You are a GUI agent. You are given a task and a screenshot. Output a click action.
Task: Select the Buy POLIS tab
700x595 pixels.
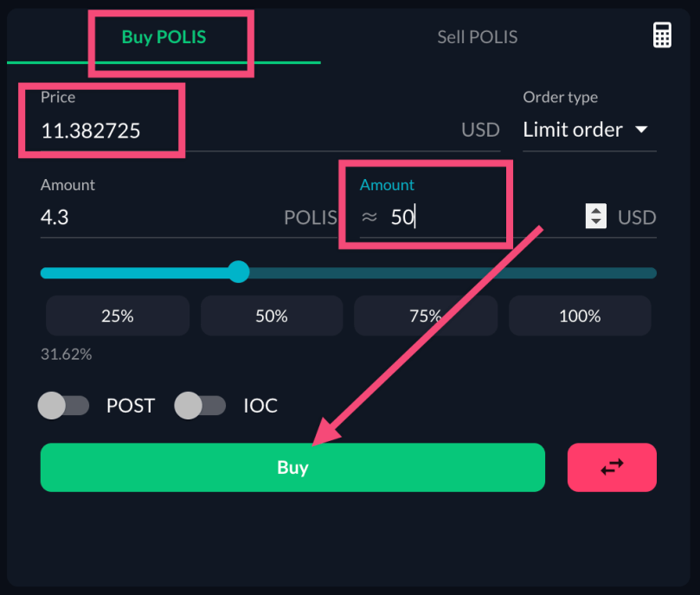click(164, 36)
